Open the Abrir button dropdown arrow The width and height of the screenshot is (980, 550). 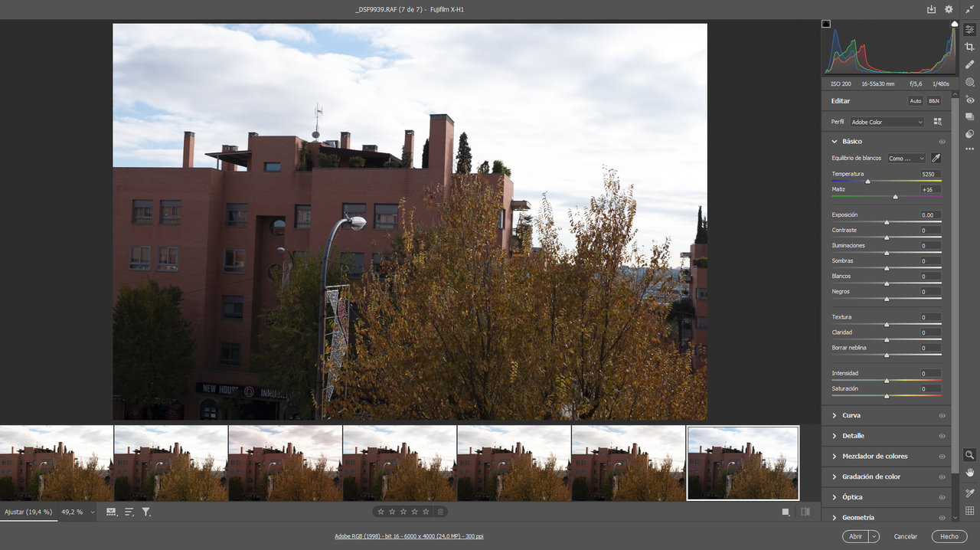[874, 536]
